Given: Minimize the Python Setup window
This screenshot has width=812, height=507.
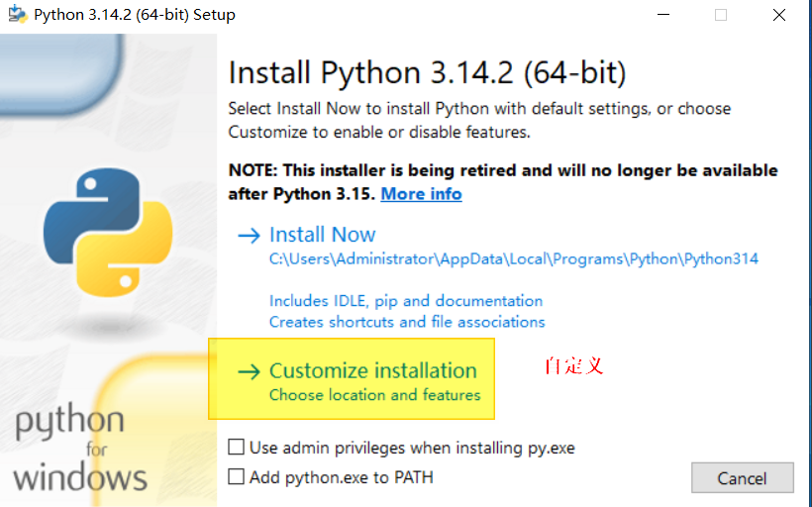Looking at the screenshot, I should pyautogui.click(x=663, y=15).
